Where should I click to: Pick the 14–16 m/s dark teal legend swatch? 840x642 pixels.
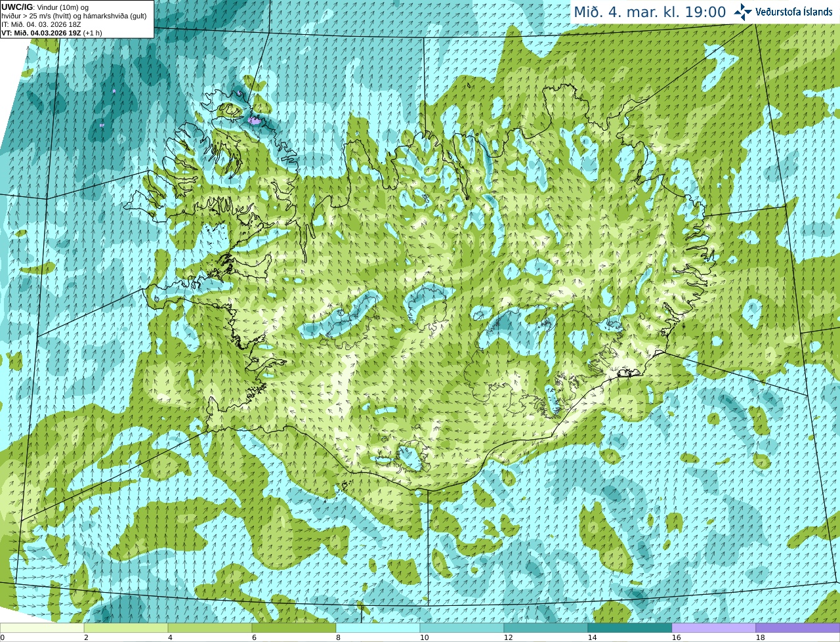point(630,628)
